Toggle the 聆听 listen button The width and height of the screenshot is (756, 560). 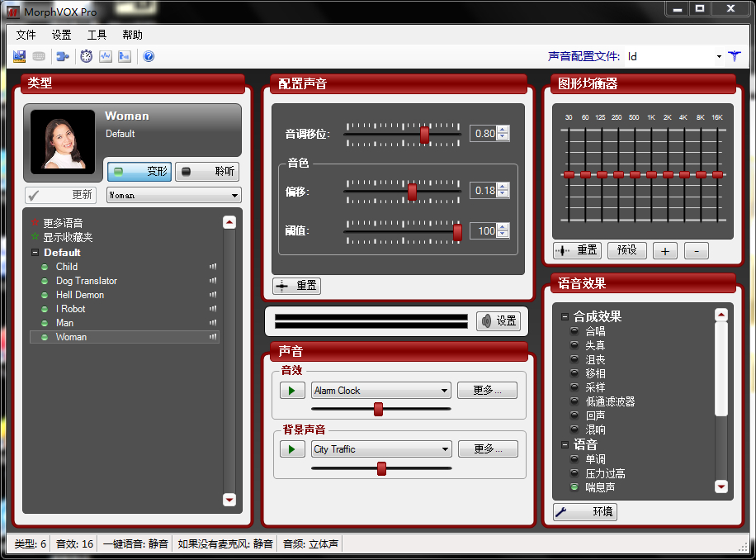click(207, 171)
